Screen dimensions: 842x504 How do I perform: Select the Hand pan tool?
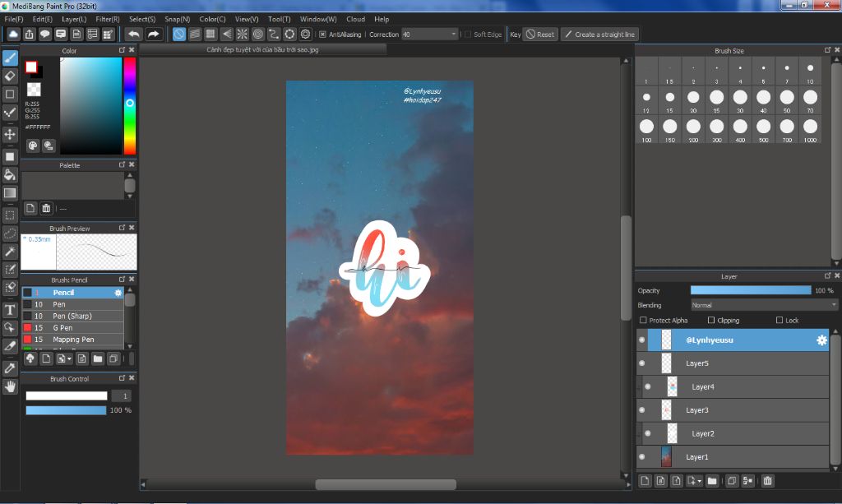[10, 386]
